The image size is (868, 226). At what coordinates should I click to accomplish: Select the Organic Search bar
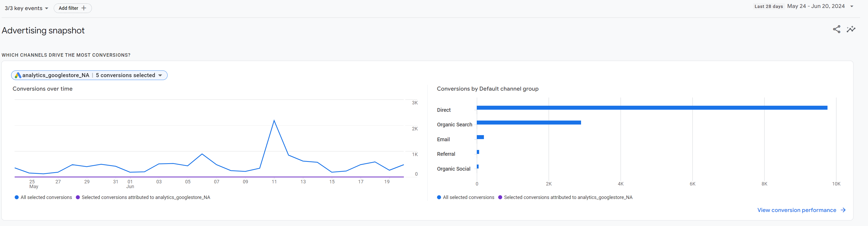[529, 123]
